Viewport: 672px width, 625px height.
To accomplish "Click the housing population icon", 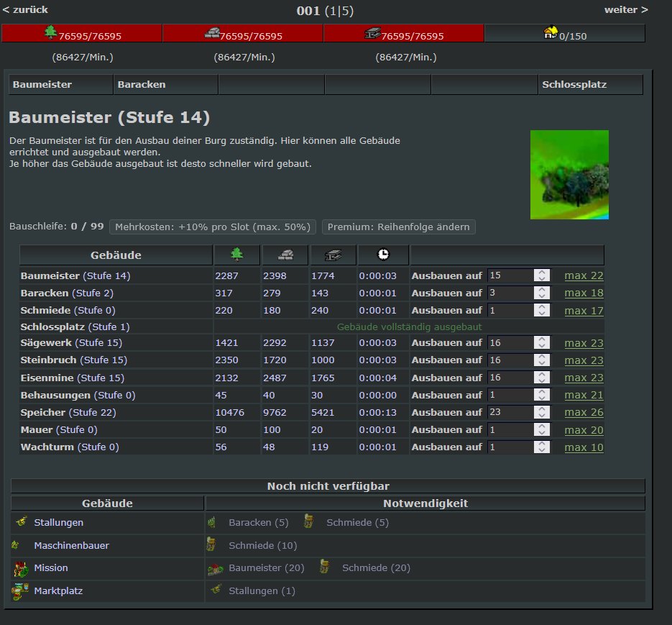I will pos(551,32).
